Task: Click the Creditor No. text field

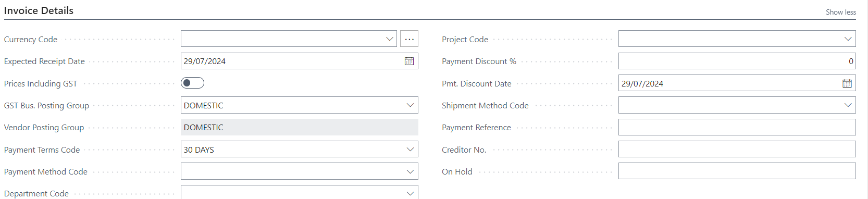Action: (x=737, y=150)
